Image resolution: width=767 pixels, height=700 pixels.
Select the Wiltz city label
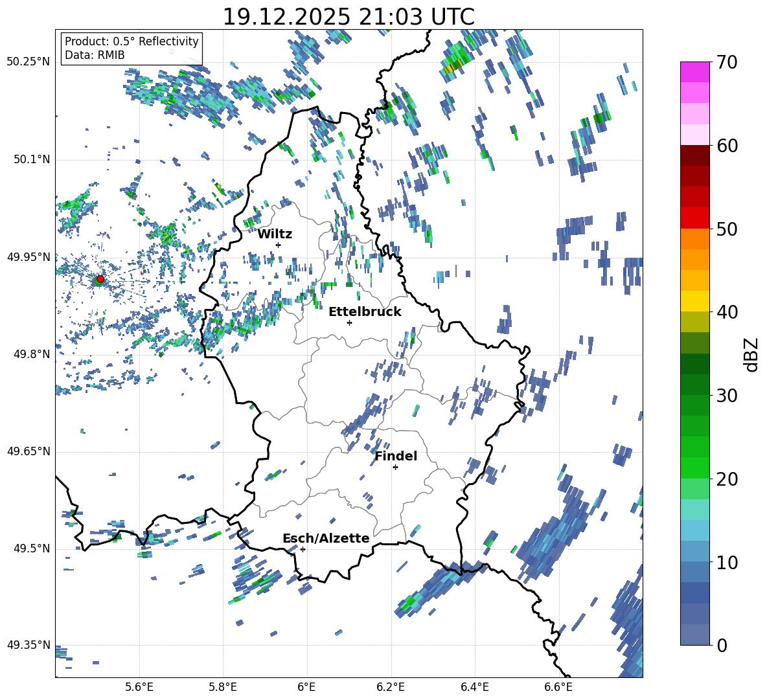(275, 234)
